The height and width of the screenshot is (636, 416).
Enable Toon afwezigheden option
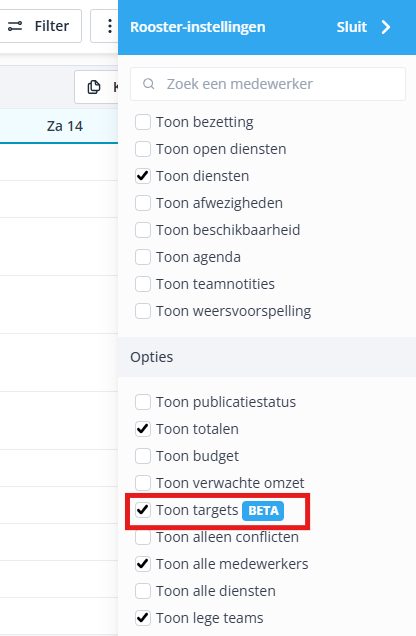pyautogui.click(x=143, y=203)
